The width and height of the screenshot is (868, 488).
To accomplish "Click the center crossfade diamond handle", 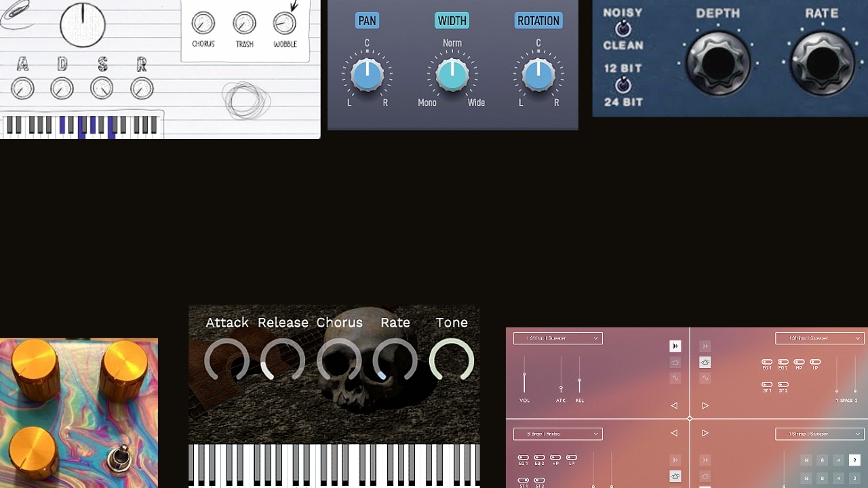I will tap(690, 418).
